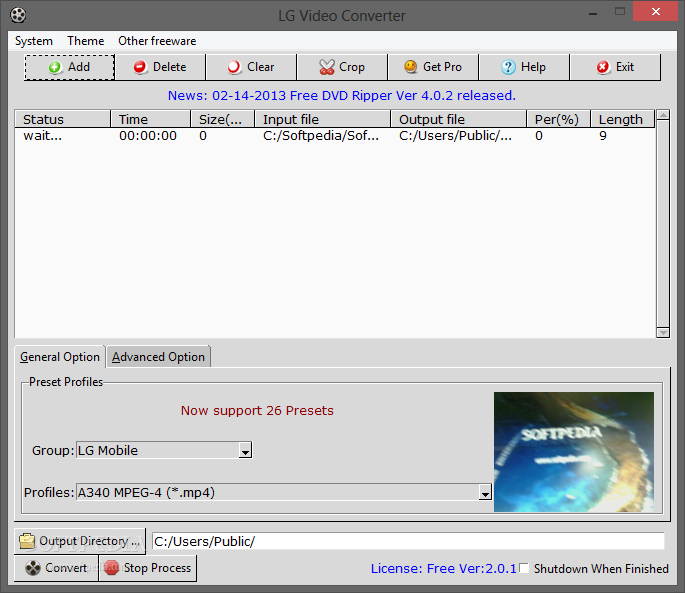Click the License Free Ver:2.0.1 text
Viewport: 685px width, 593px height.
coord(443,569)
